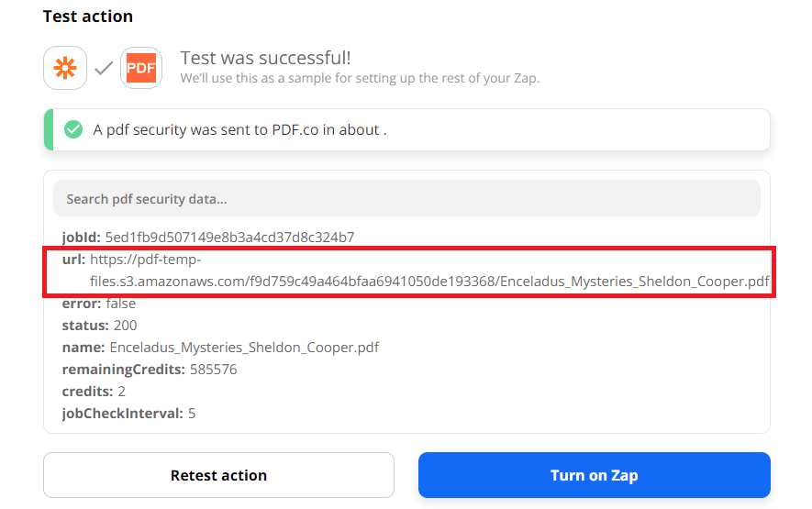Click the credits: 2 row
Image resolution: width=812 pixels, height=509 pixels.
pyautogui.click(x=94, y=392)
